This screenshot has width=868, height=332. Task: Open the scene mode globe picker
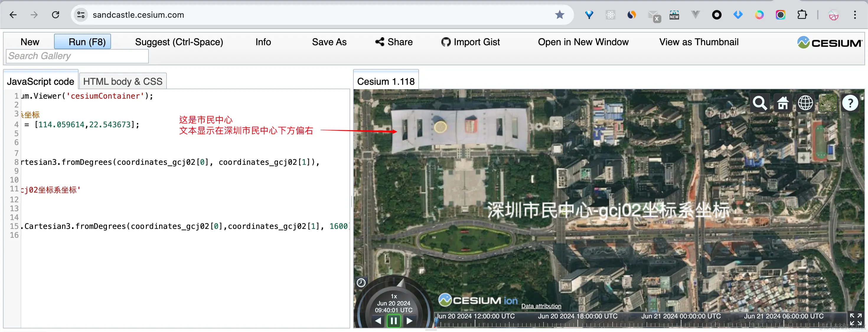[x=805, y=103]
